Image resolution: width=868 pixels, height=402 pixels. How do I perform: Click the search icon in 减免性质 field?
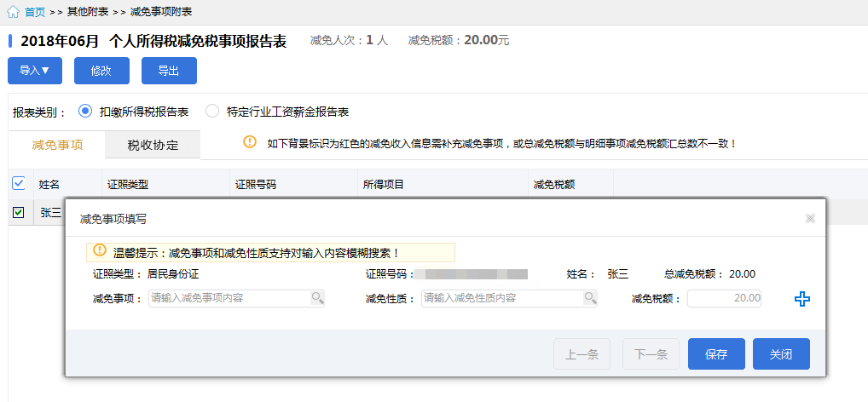point(590,299)
